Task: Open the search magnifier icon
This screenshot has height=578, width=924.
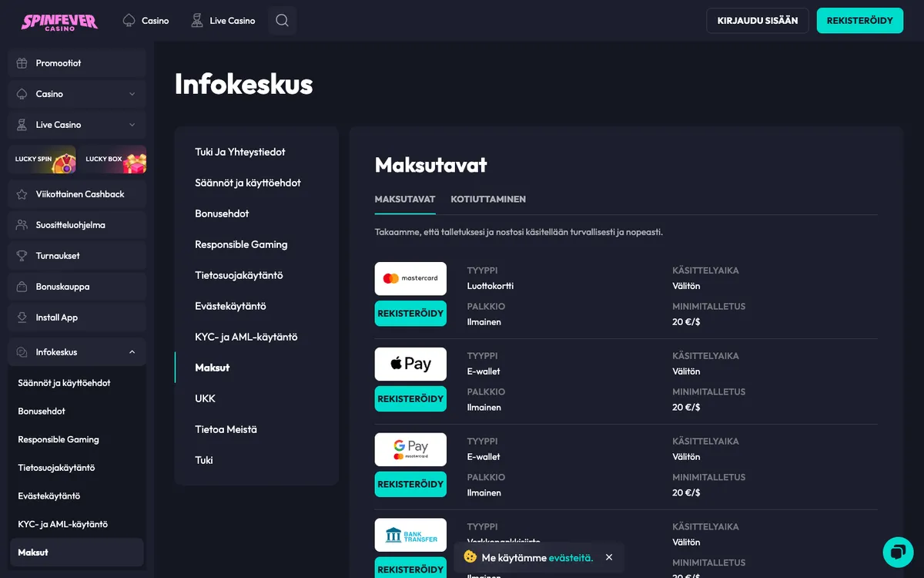Action: [282, 21]
